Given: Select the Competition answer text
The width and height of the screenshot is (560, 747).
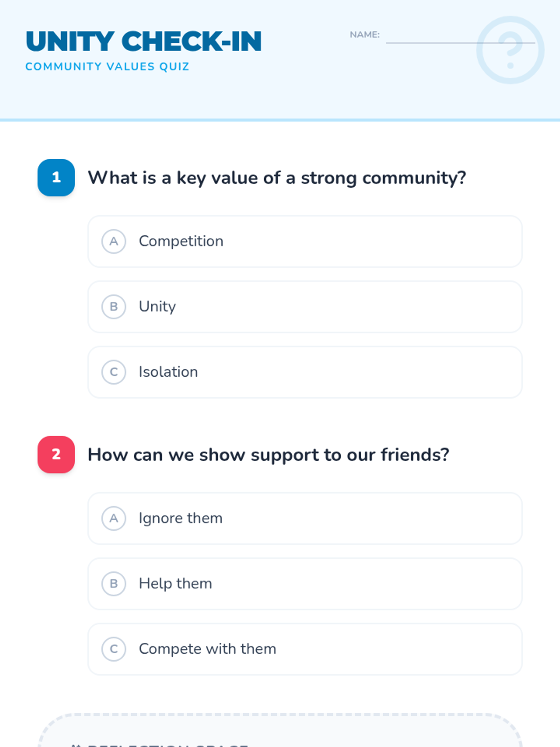Looking at the screenshot, I should pyautogui.click(x=181, y=241).
